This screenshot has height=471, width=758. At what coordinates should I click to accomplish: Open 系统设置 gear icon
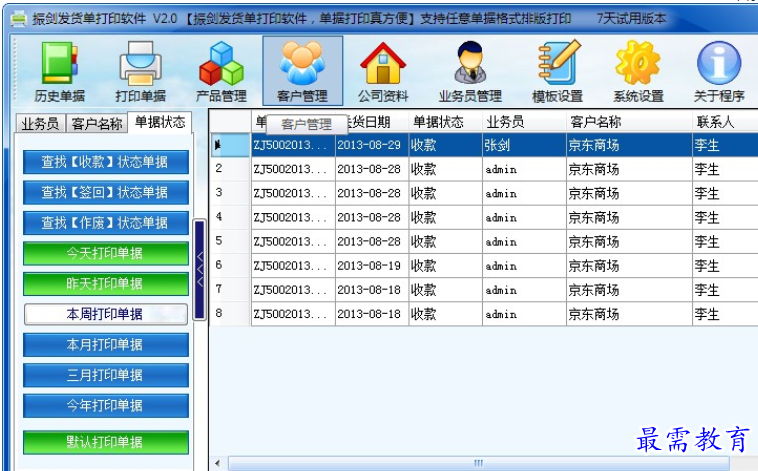pyautogui.click(x=638, y=71)
